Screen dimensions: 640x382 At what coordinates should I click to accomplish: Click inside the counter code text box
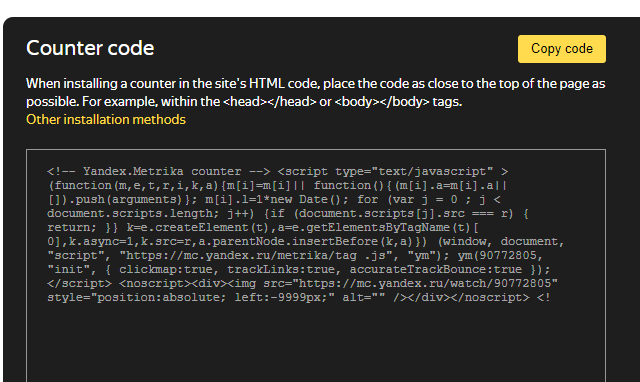point(316,265)
